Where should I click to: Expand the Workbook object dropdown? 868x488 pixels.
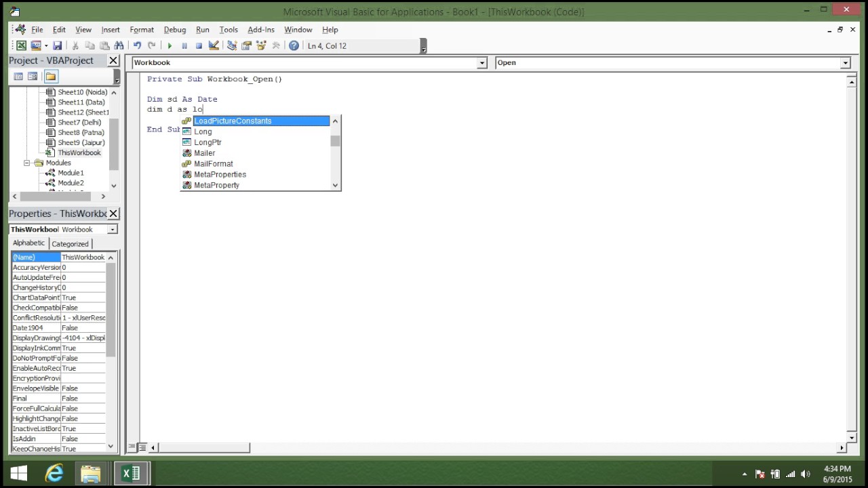tap(482, 63)
